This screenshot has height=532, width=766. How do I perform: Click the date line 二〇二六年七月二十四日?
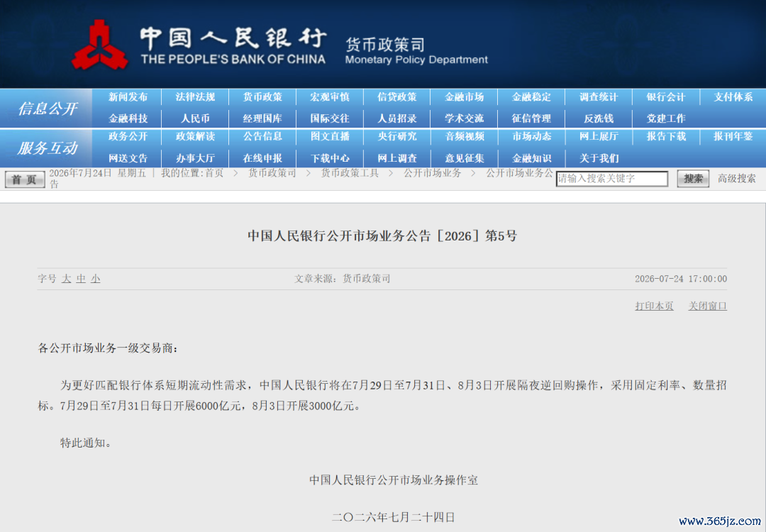394,517
